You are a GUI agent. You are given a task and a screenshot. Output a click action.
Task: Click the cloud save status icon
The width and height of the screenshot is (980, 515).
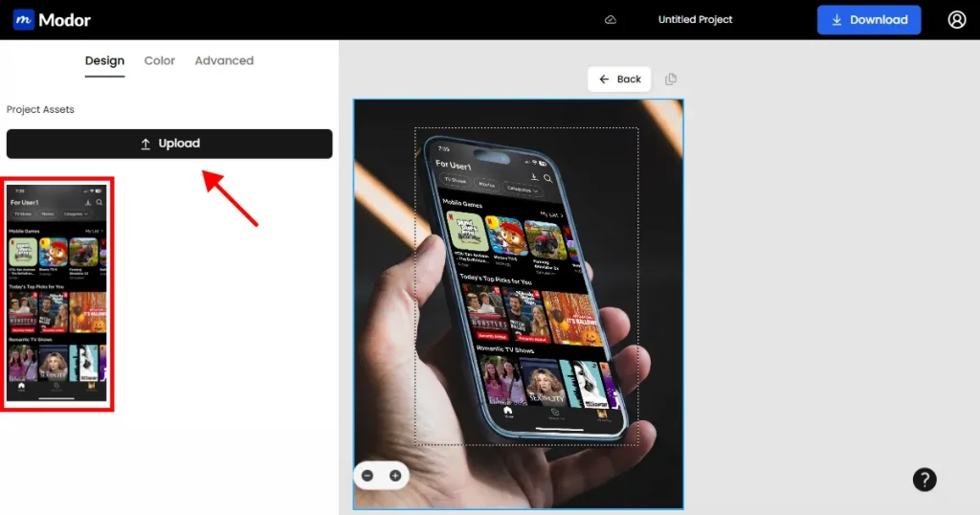pyautogui.click(x=611, y=19)
